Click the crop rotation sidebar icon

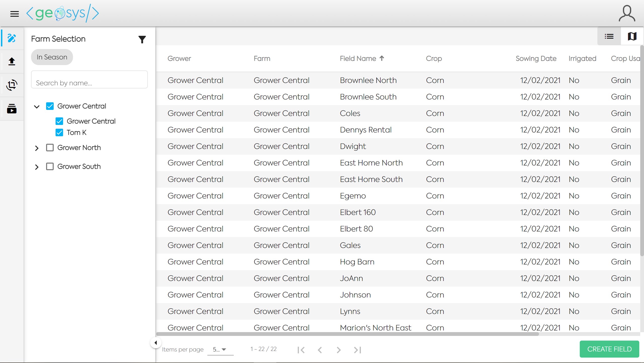point(12,85)
